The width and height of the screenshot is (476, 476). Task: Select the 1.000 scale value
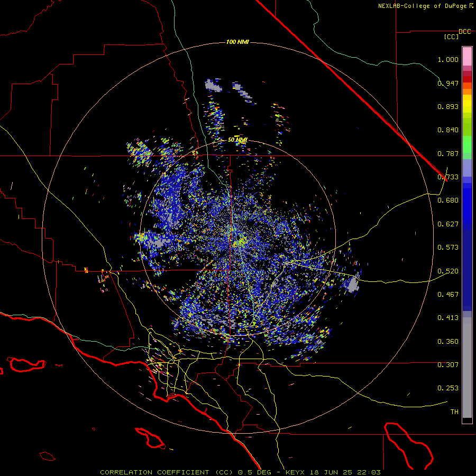click(x=448, y=59)
